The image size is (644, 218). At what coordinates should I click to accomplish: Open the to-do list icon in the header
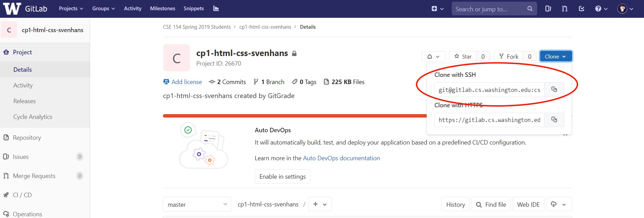pyautogui.click(x=582, y=9)
